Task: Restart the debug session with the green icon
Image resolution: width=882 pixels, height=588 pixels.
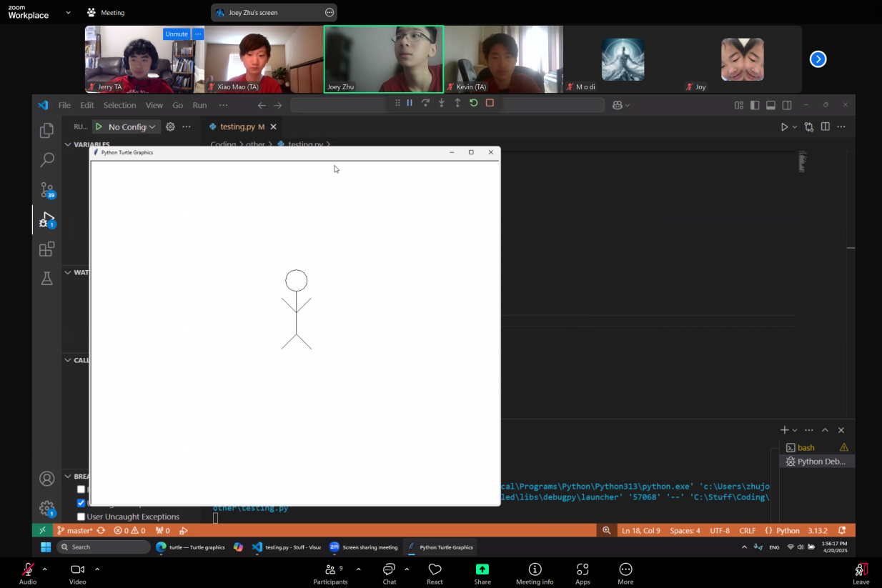Action: pos(473,103)
